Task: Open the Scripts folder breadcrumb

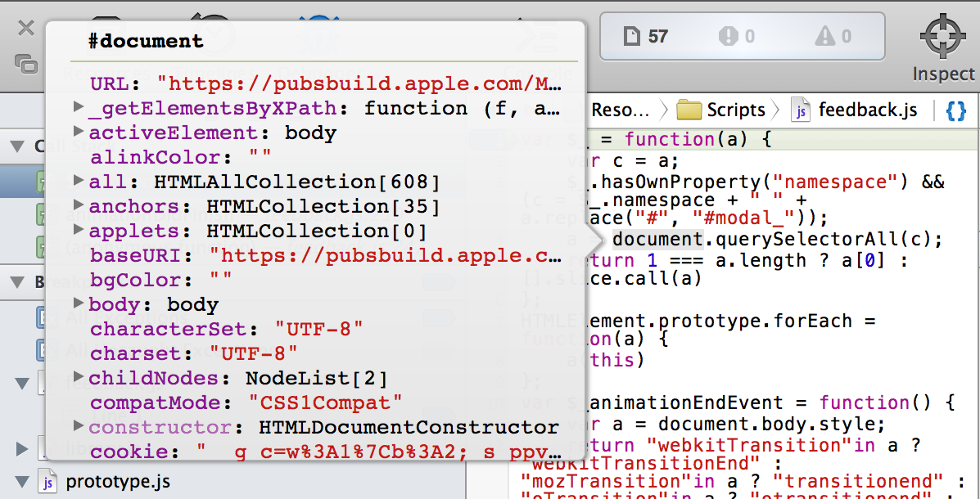Action: [721, 110]
